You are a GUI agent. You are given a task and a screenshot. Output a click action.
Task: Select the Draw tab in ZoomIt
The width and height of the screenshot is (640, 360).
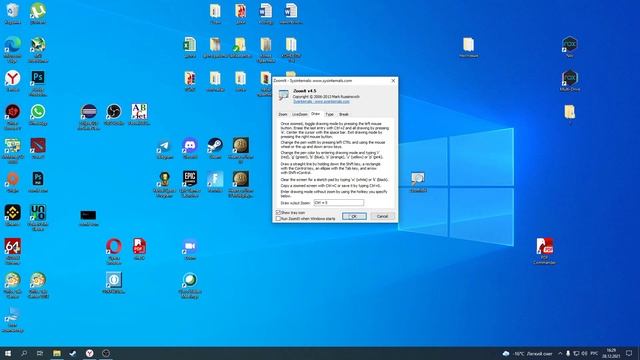click(316, 114)
